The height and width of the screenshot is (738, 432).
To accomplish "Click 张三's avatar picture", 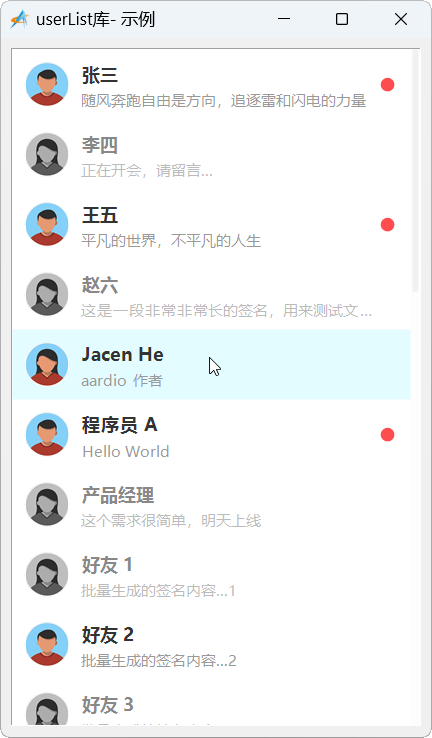I will 47,84.
